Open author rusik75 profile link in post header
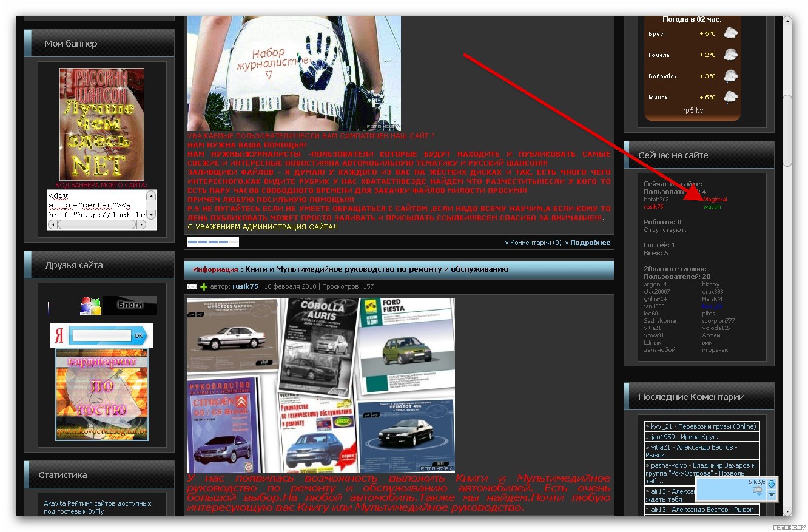 [x=245, y=286]
